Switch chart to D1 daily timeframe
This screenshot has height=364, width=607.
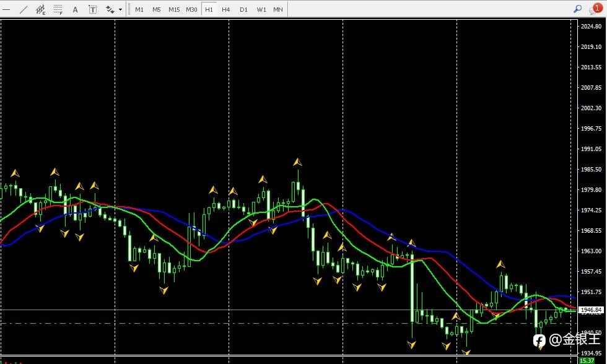243,10
